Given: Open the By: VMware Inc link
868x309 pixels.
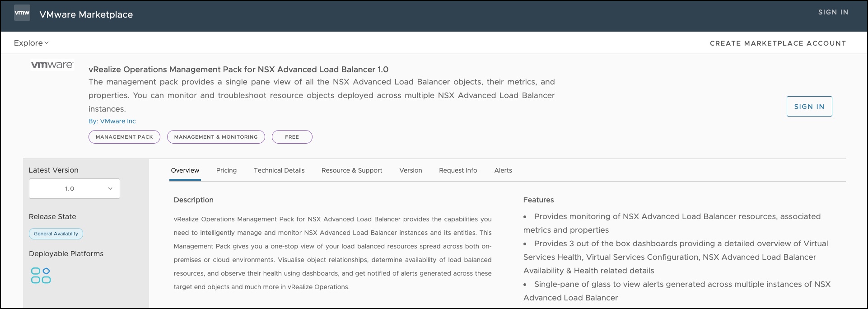Looking at the screenshot, I should point(112,121).
